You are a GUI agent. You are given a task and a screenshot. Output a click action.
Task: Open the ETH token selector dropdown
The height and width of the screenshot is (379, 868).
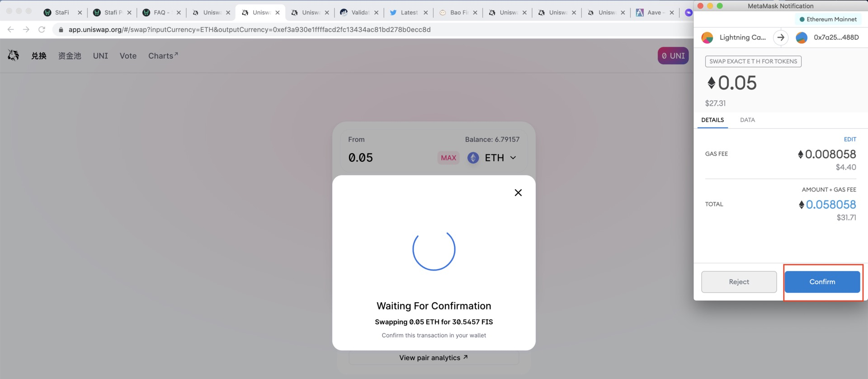pyautogui.click(x=492, y=158)
